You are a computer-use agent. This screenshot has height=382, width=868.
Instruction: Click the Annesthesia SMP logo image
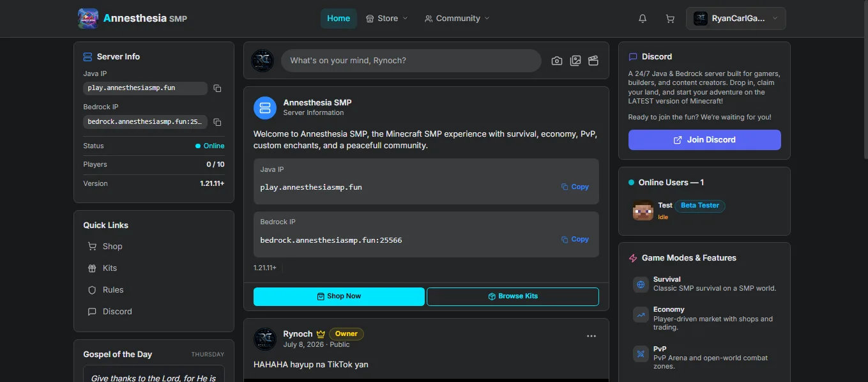(x=88, y=19)
